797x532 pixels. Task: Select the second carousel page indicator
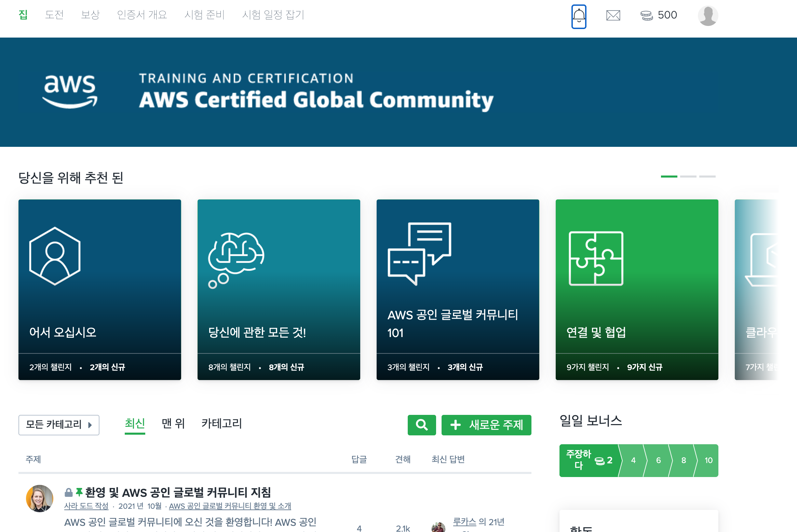point(688,177)
